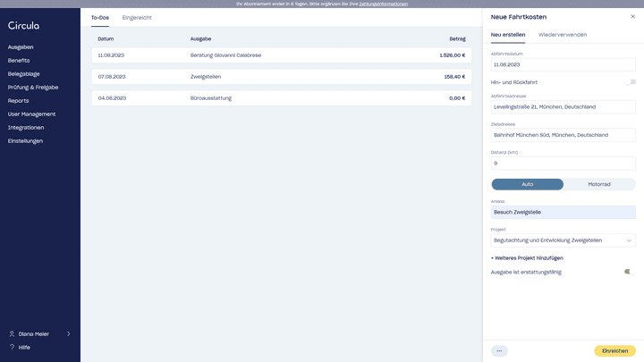Switch to the Wiederverwenden tab
Screen dimensions: 644x362
coord(563,35)
